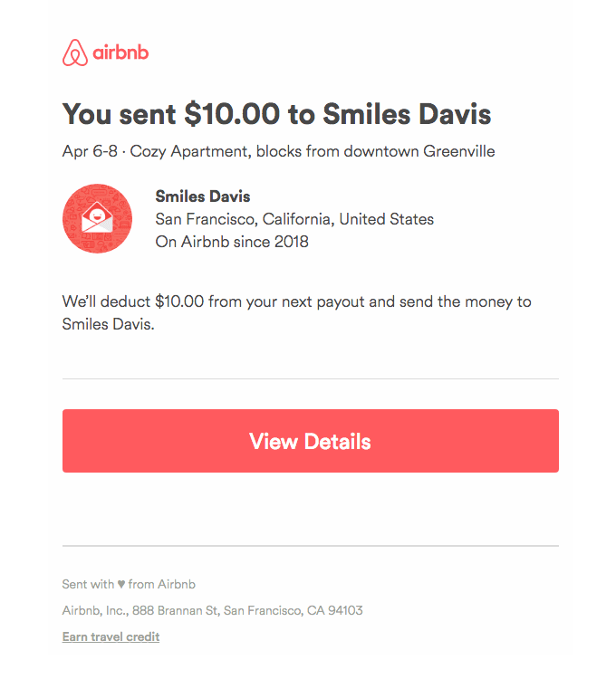Click the We'll deduct $10.00 payout sentence
616x679 pixels.
coord(296,301)
